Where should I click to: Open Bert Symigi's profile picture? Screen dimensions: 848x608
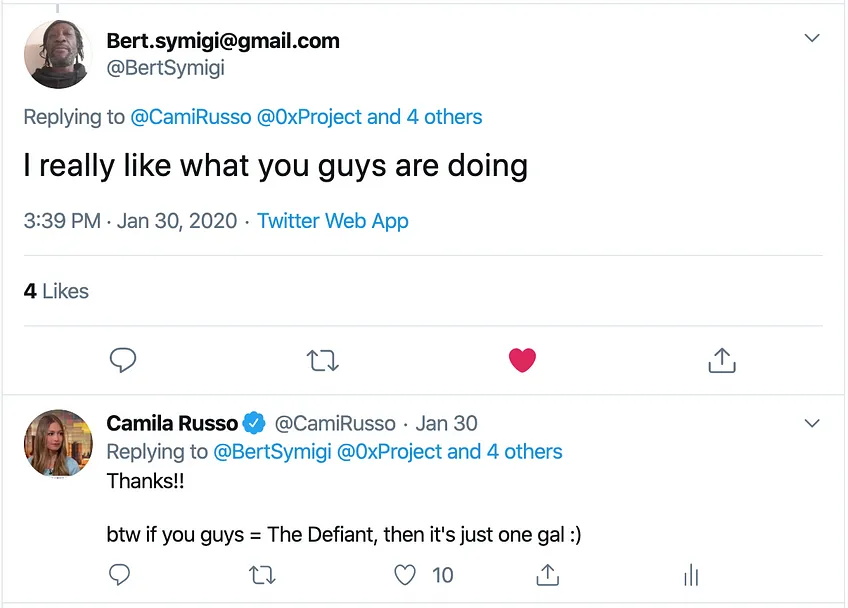click(x=57, y=54)
